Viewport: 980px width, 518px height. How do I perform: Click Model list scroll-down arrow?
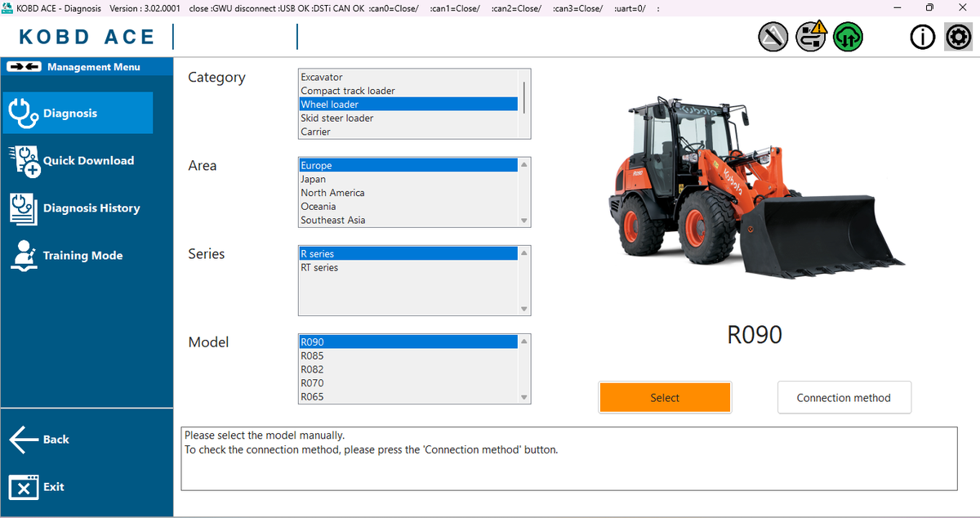[524, 397]
